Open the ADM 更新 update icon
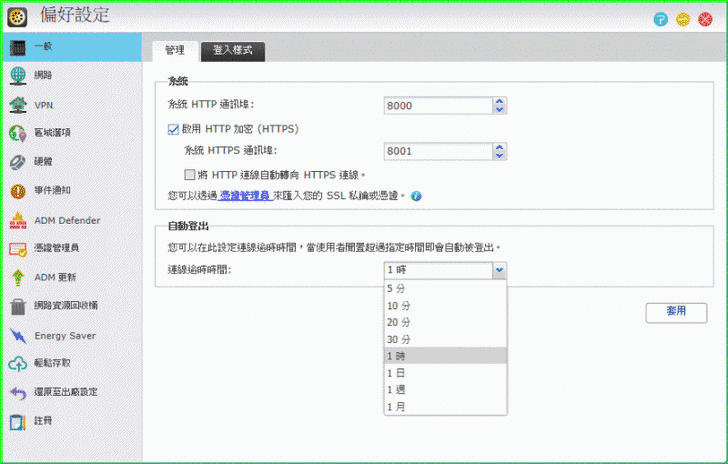The image size is (728, 464). pos(18,277)
